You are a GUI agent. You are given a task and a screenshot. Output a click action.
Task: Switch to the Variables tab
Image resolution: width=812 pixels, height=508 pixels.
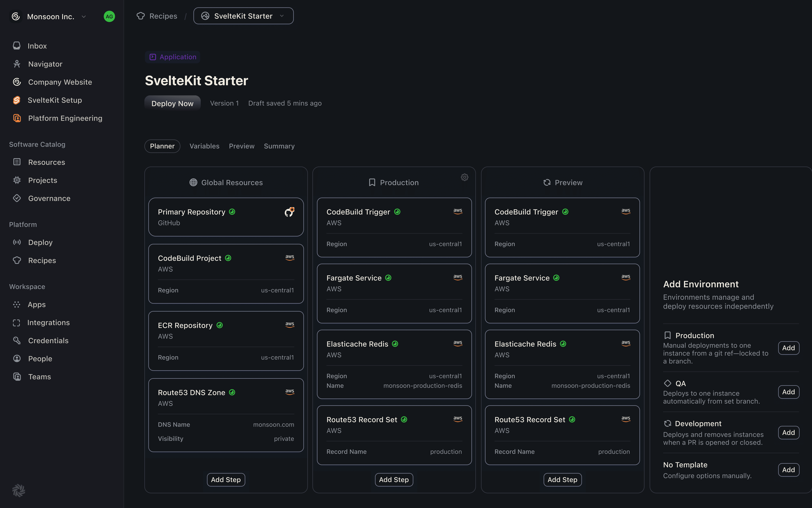pyautogui.click(x=204, y=146)
